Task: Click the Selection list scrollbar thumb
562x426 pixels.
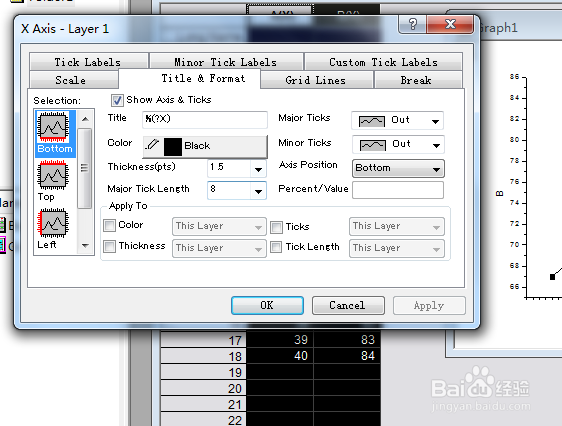Action: 85,168
